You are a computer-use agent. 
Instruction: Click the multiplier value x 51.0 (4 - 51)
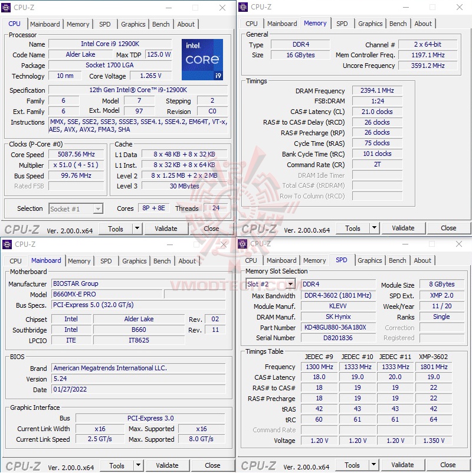pos(77,165)
